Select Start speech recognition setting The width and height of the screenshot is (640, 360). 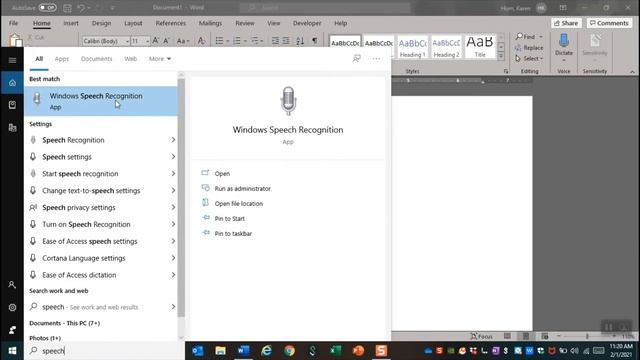coord(101,173)
